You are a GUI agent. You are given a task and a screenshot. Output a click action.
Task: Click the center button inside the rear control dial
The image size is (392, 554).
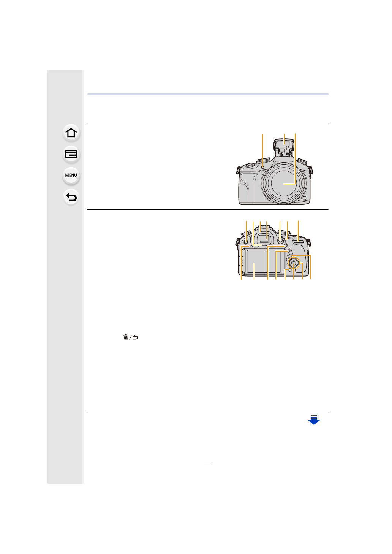294,263
